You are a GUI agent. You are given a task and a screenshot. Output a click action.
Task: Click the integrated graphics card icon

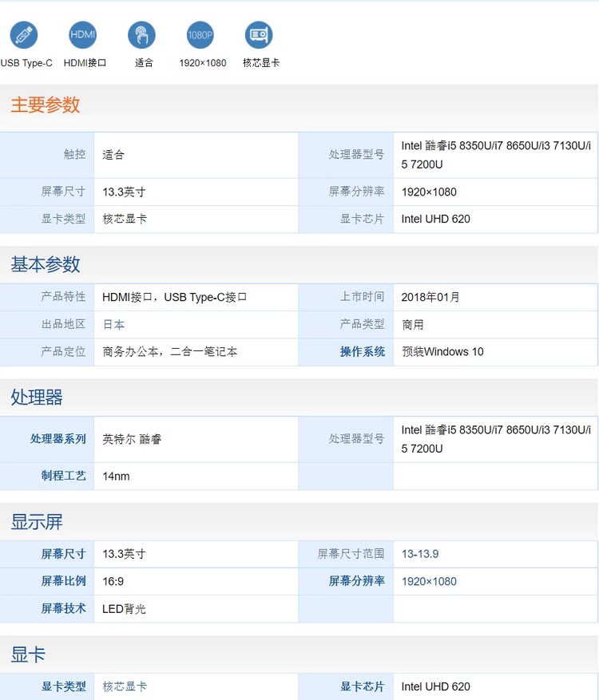pos(259,35)
